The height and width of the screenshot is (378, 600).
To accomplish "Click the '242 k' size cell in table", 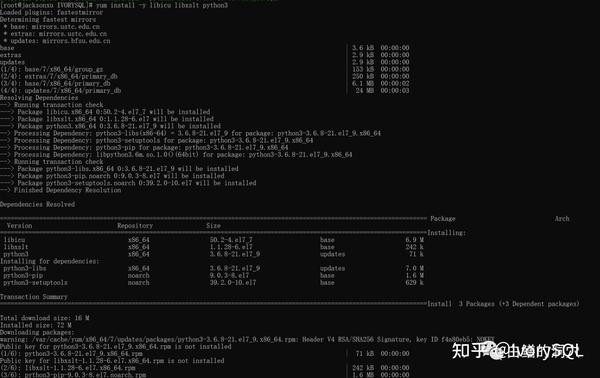I will [x=414, y=247].
